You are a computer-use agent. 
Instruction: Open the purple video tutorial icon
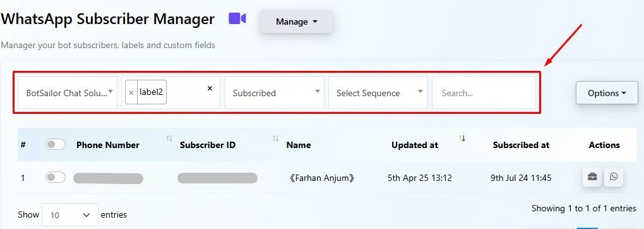click(237, 18)
